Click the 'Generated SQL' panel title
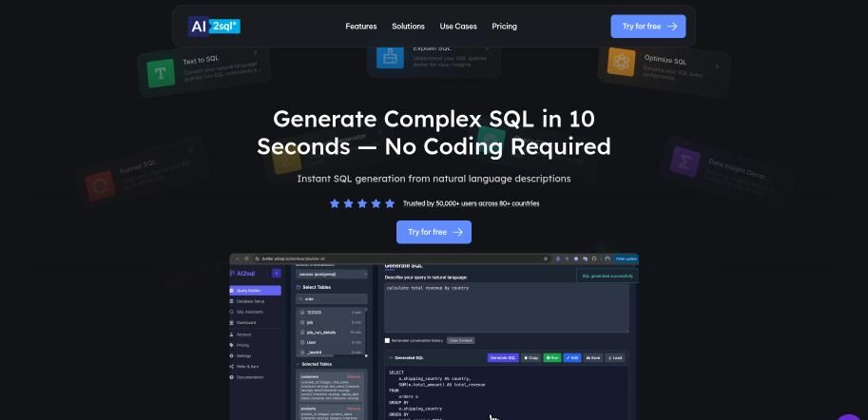 pos(409,358)
